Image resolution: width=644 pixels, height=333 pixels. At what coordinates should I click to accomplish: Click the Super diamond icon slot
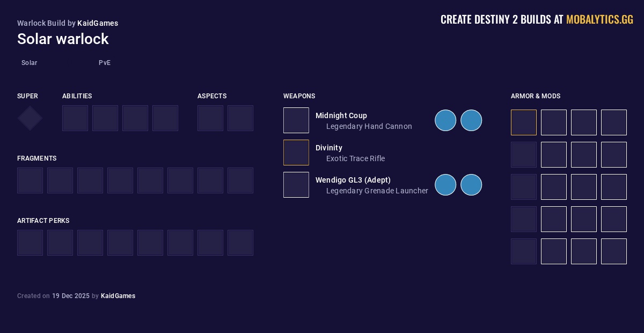(30, 118)
